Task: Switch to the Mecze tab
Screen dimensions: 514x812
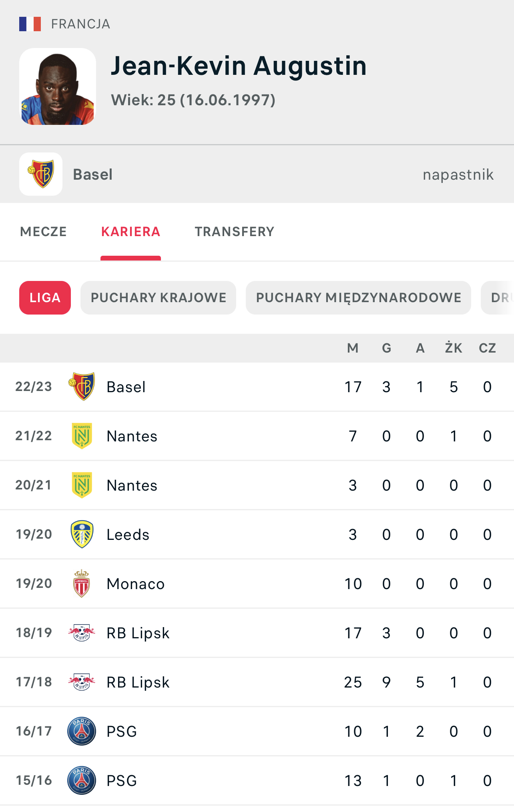Action: pyautogui.click(x=43, y=232)
